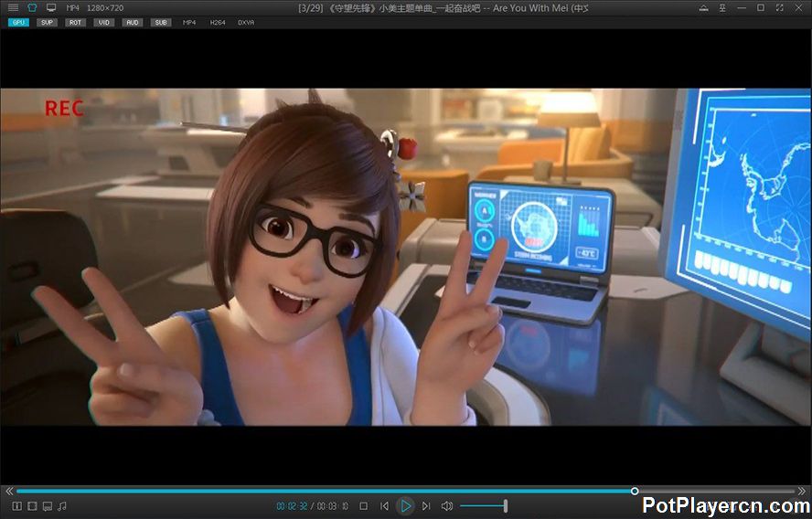
Task: Toggle the GPU acceleration badge
Action: [18, 23]
